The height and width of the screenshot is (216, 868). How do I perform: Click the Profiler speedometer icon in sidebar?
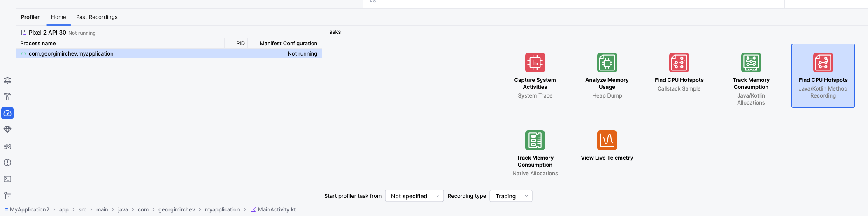click(x=7, y=113)
